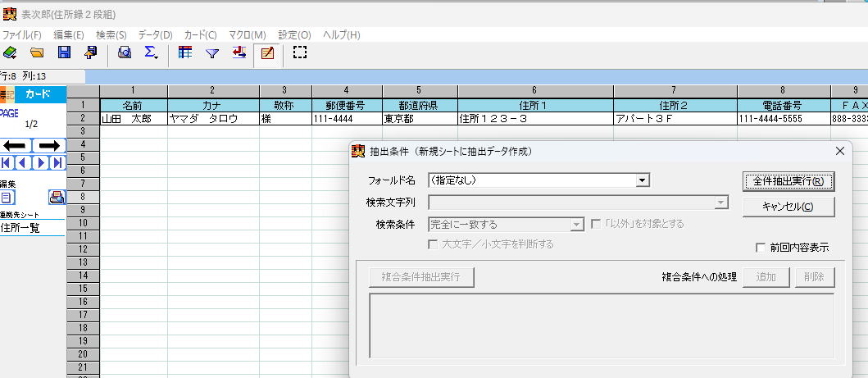Check 大文字/小文字を判断する option
868x378 pixels.
434,244
